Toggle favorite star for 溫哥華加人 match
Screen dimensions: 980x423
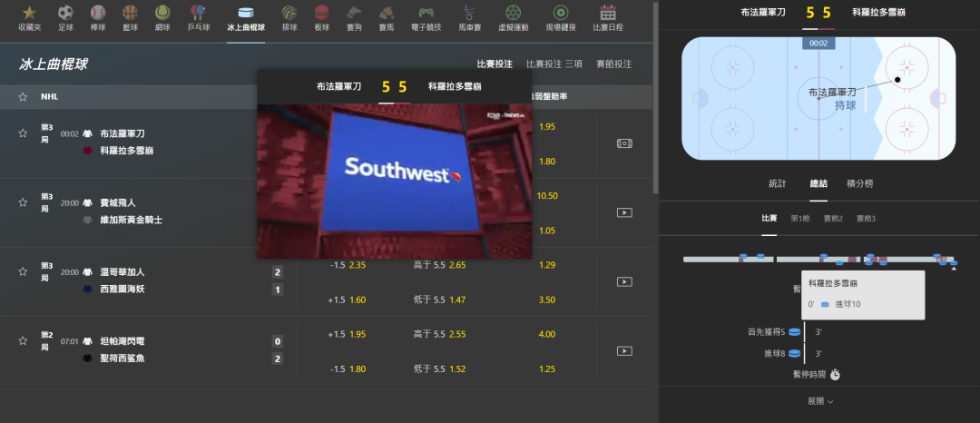pyautogui.click(x=23, y=271)
